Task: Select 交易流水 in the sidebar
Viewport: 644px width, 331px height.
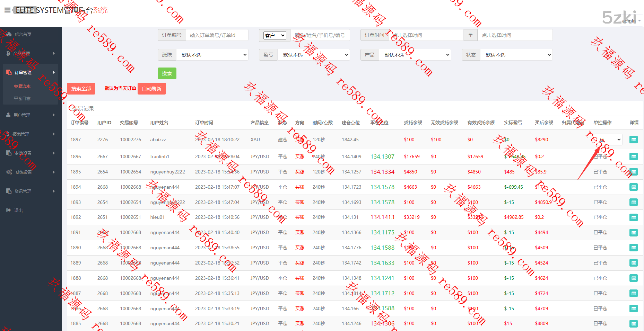Action: (x=22, y=86)
